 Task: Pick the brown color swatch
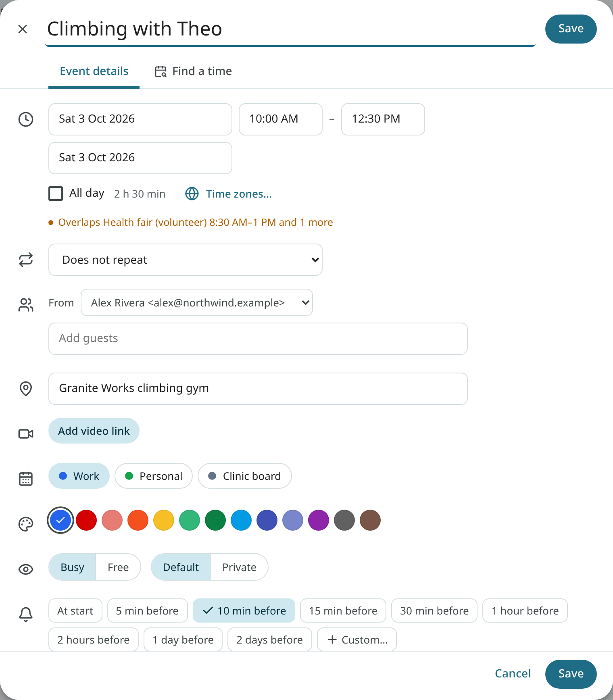pyautogui.click(x=370, y=520)
